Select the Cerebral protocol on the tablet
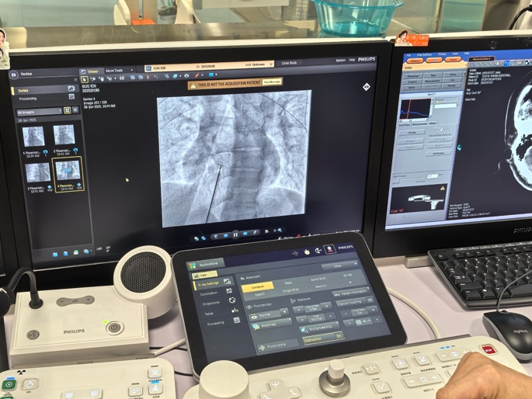Image resolution: width=532 pixels, height=399 pixels. pyautogui.click(x=258, y=287)
